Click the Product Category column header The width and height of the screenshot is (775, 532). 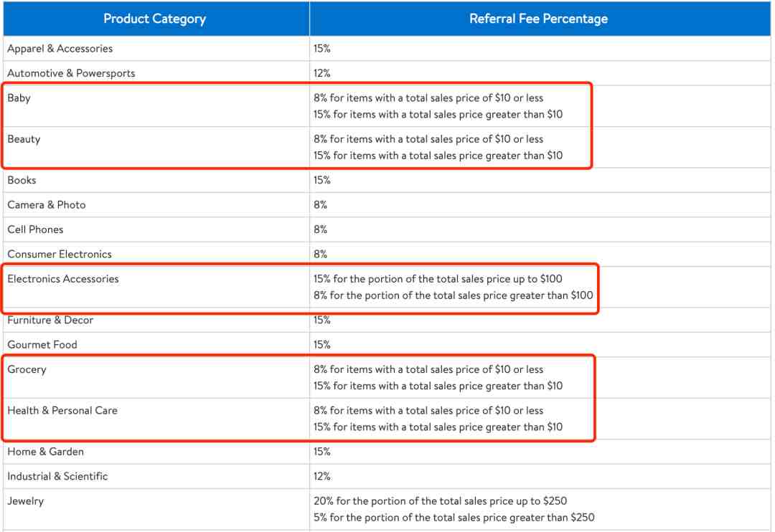(x=154, y=19)
